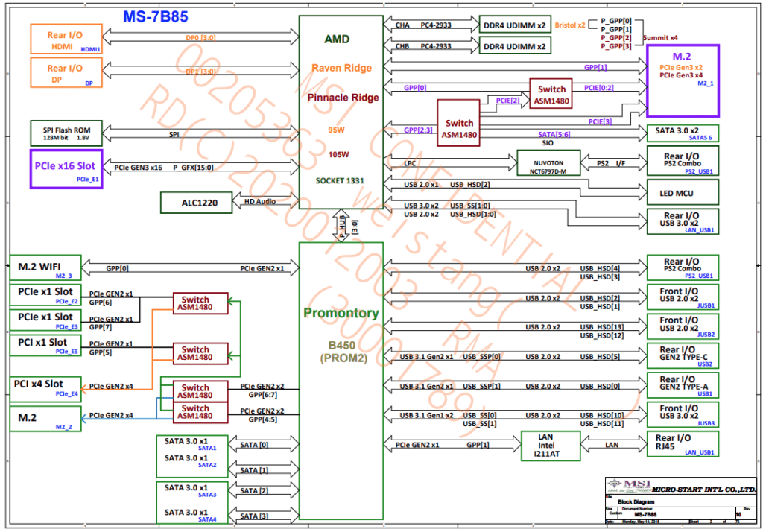Click the AMD heading in CPU block
The width and height of the screenshot is (763, 532).
pos(337,39)
